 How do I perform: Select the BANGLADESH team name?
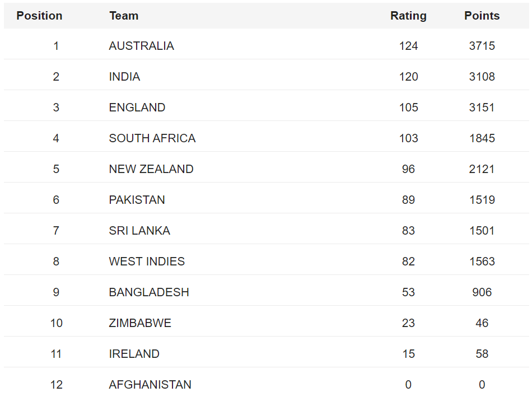coord(149,292)
